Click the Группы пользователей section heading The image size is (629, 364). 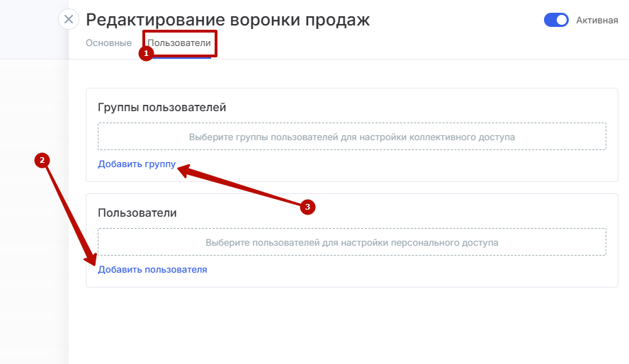161,108
